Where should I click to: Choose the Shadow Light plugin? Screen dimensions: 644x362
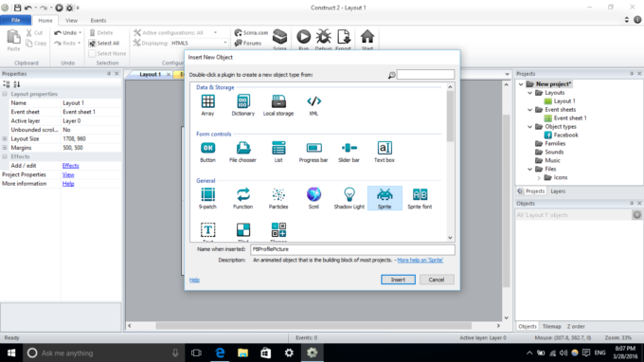click(349, 195)
